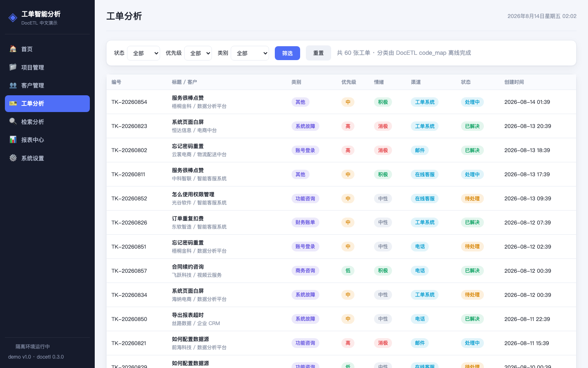This screenshot has height=368, width=588.
Task: Click the gear icon beside 系统设置
Action: coord(13,158)
